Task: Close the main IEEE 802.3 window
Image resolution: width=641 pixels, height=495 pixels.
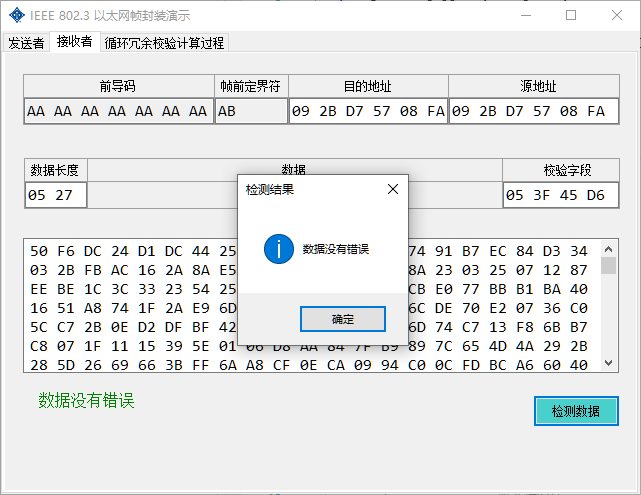Action: click(x=617, y=15)
